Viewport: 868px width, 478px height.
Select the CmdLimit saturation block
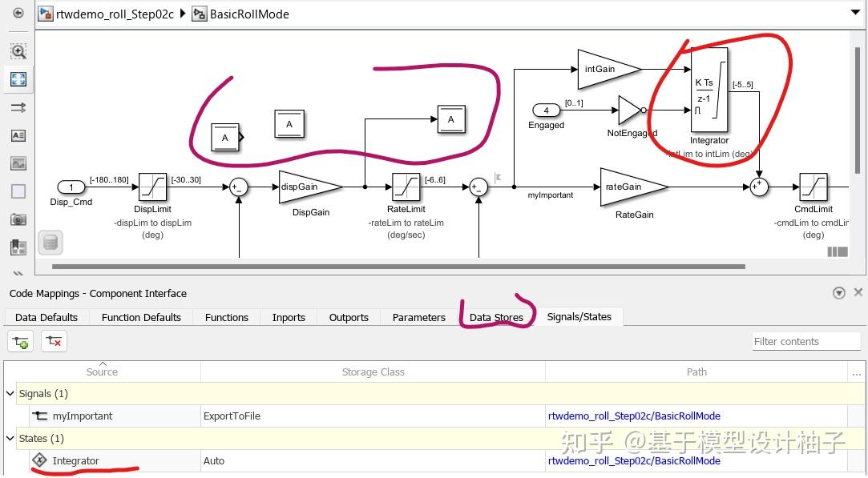(813, 187)
